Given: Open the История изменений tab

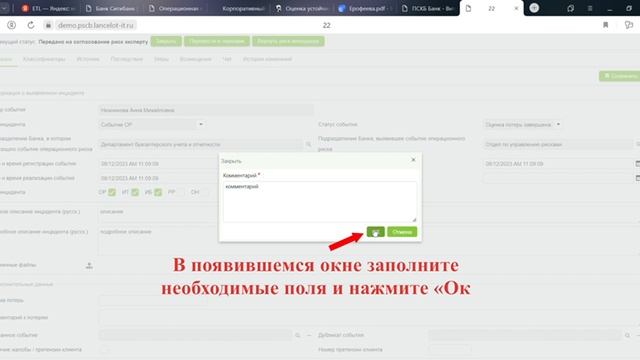Looking at the screenshot, I should (267, 59).
